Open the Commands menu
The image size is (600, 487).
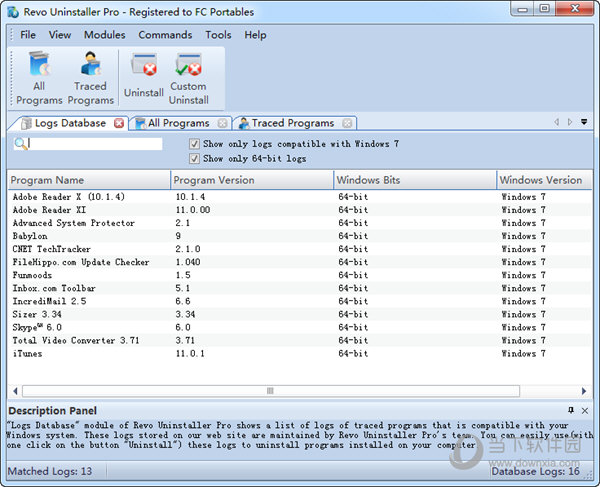pyautogui.click(x=165, y=35)
